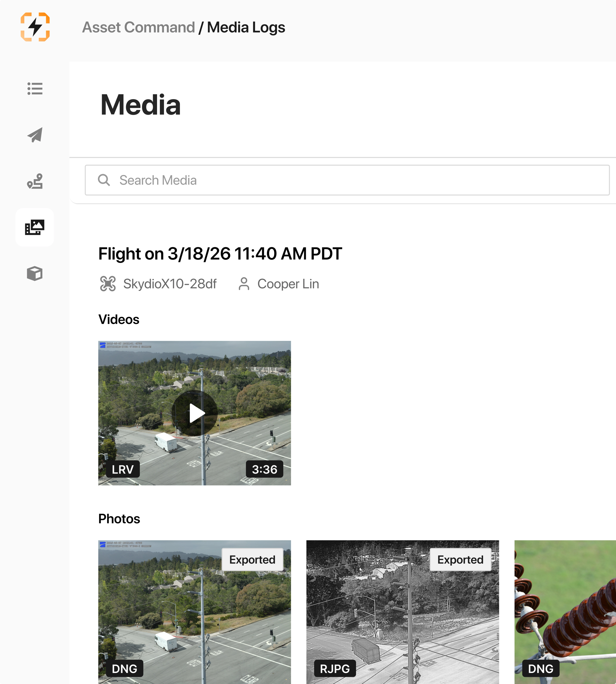Open the first exported DNG photo
The width and height of the screenshot is (616, 684).
195,612
